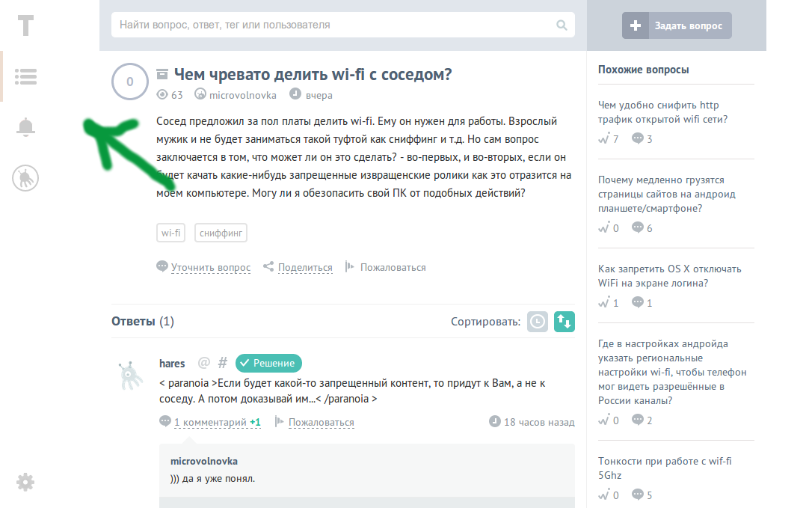Image resolution: width=812 pixels, height=508 pixels.
Task: Open settings via gear icon
Action: pyautogui.click(x=26, y=483)
